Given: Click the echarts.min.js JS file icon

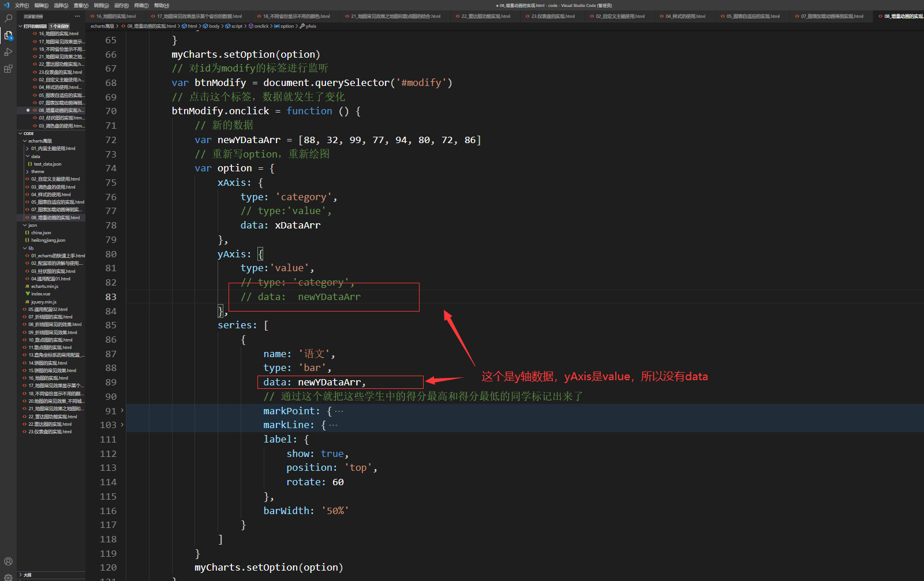Looking at the screenshot, I should pyautogui.click(x=28, y=286).
